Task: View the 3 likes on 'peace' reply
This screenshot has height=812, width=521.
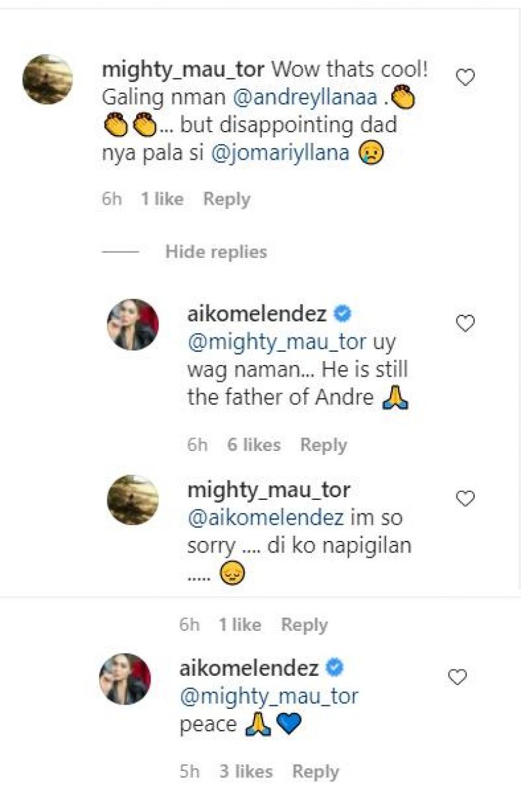Action: 246,772
